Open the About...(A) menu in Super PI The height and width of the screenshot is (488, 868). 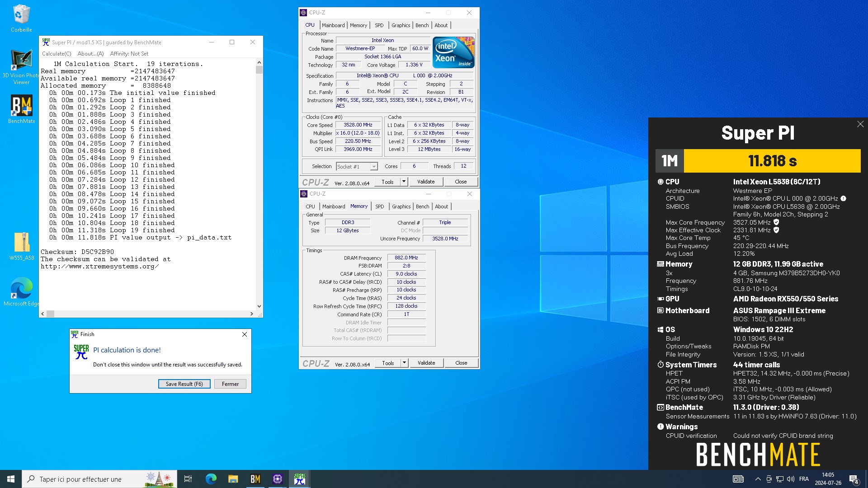[x=90, y=54]
